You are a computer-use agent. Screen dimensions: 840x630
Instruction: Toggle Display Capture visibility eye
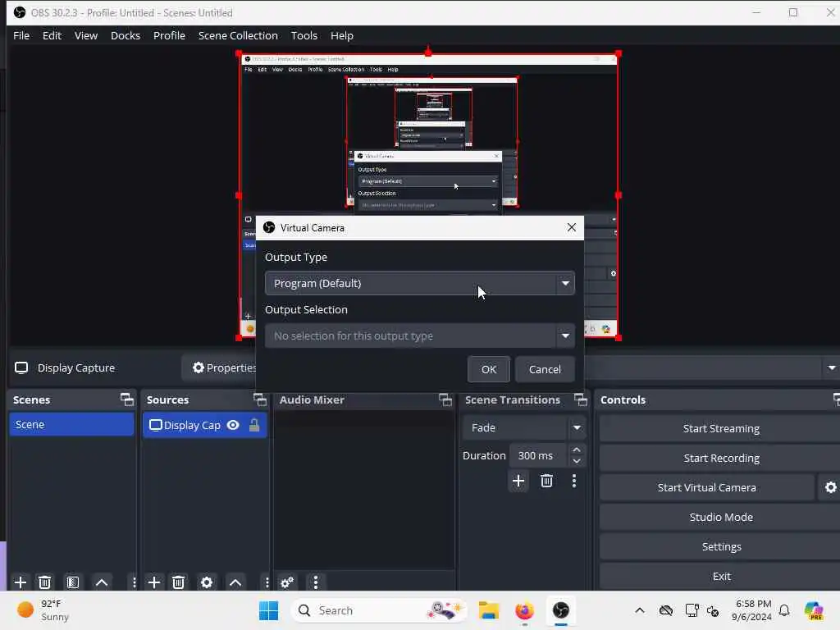point(233,425)
